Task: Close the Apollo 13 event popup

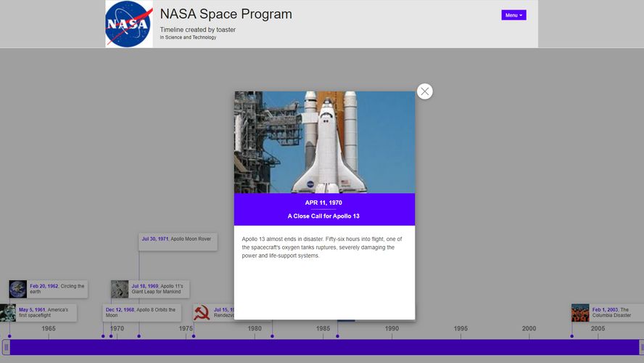Action: [425, 91]
